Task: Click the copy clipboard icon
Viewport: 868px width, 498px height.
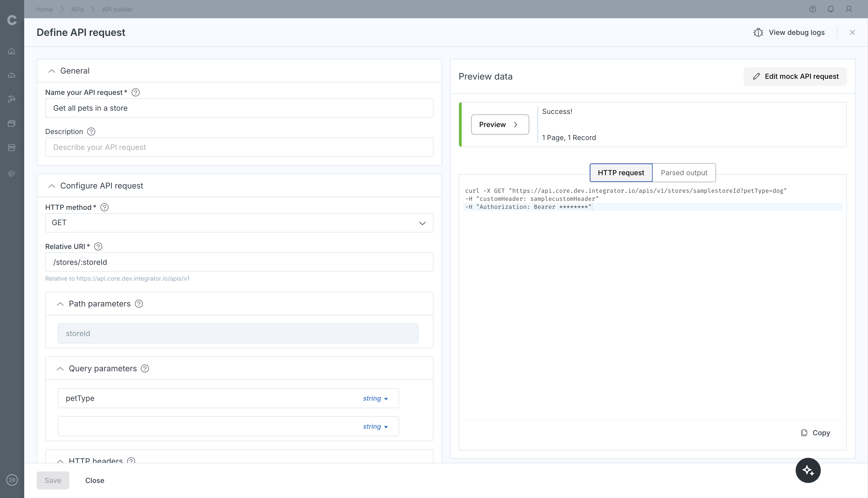Action: [x=804, y=433]
